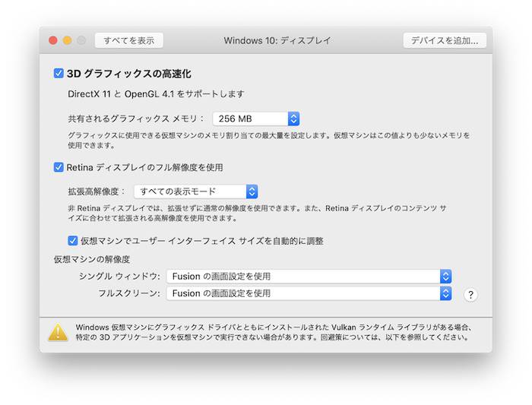The height and width of the screenshot is (405, 532).
Task: Click the 仮想マシンの解像度 heading
Action: [x=92, y=259]
